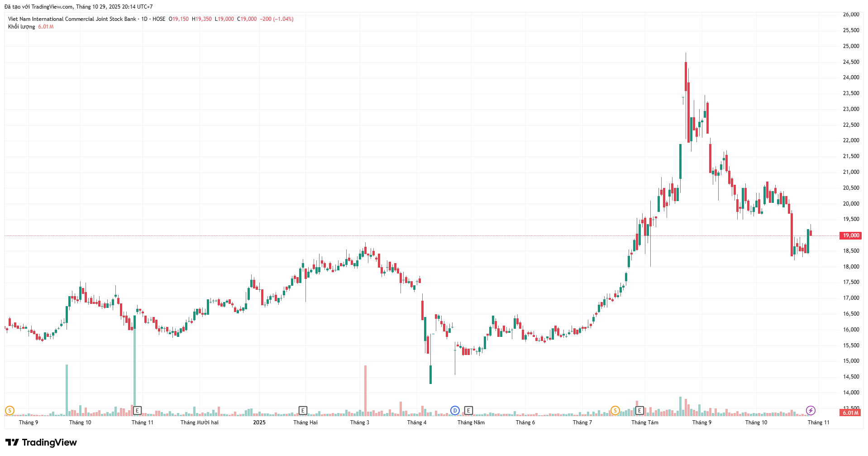Click the 2025 label on the time axis
Image resolution: width=868 pixels, height=456 pixels.
coord(259,422)
